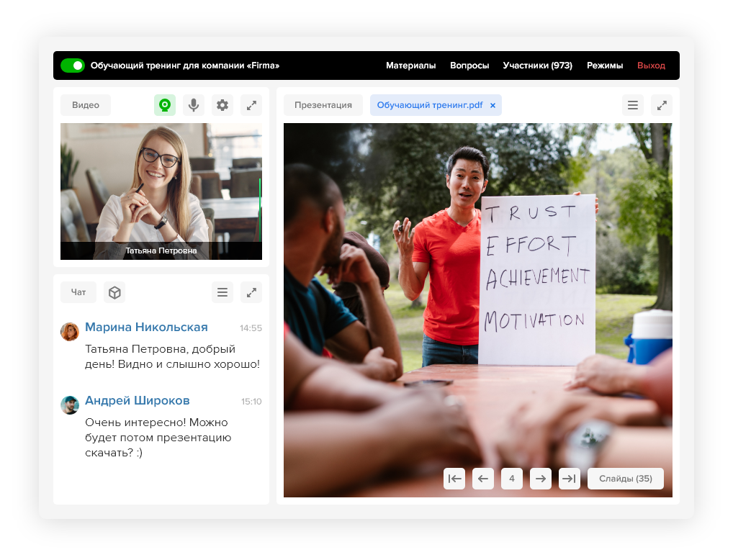This screenshot has width=733, height=560.
Task: Open the chat panel hamburger menu
Action: [x=222, y=292]
